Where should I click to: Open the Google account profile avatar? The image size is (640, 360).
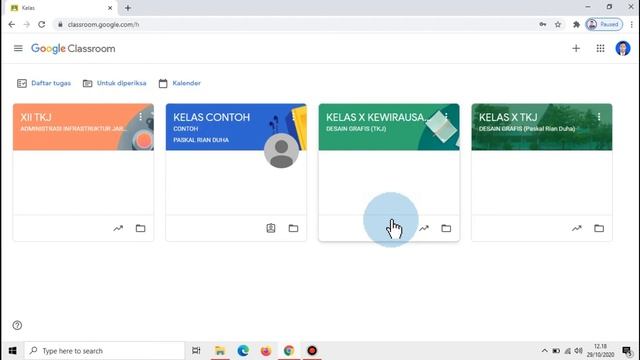click(x=623, y=49)
